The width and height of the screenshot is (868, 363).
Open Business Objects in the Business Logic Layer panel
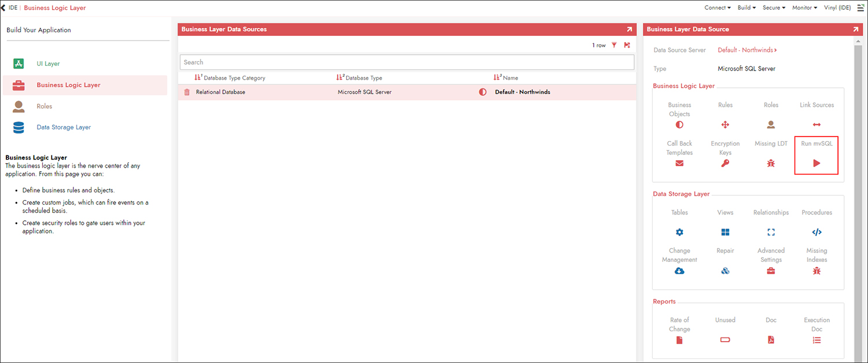click(679, 124)
